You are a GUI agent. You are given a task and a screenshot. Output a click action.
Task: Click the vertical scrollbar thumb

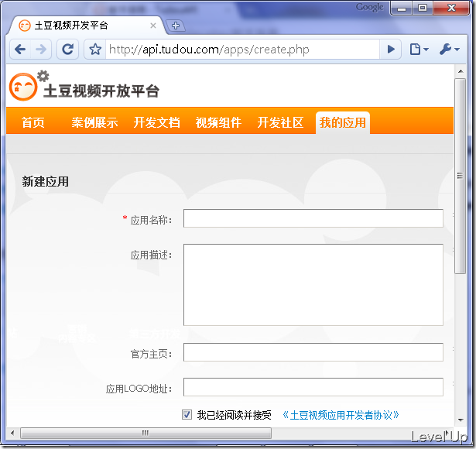tap(461, 176)
